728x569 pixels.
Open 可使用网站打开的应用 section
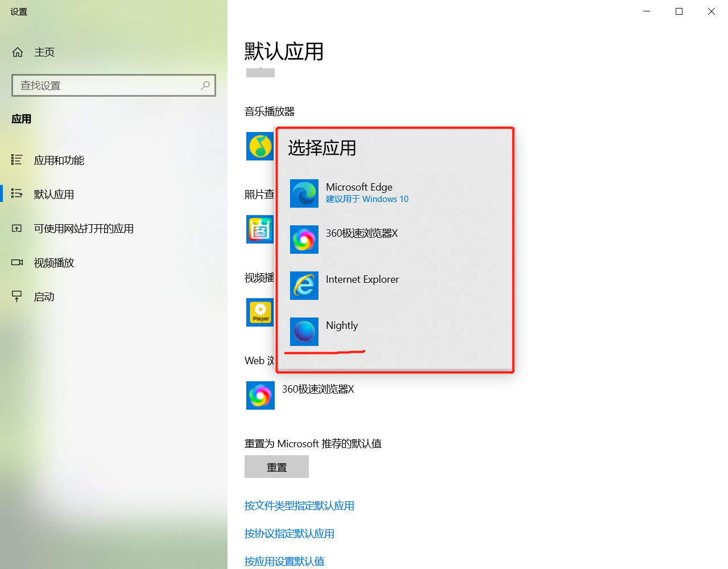click(83, 229)
